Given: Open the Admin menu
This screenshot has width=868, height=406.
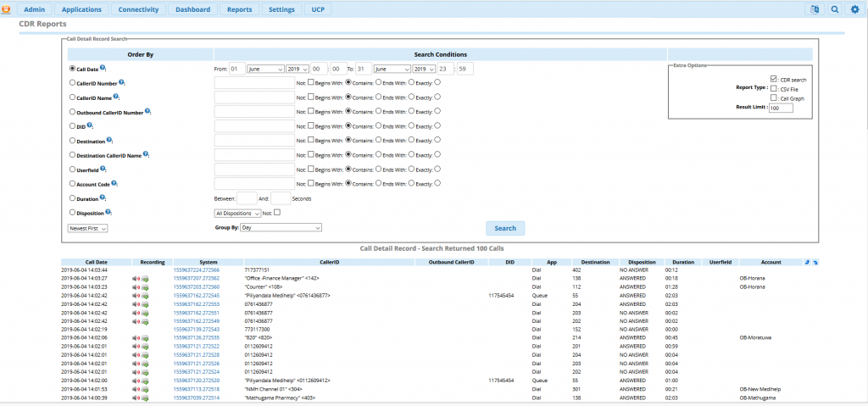Looking at the screenshot, I should click(x=35, y=9).
